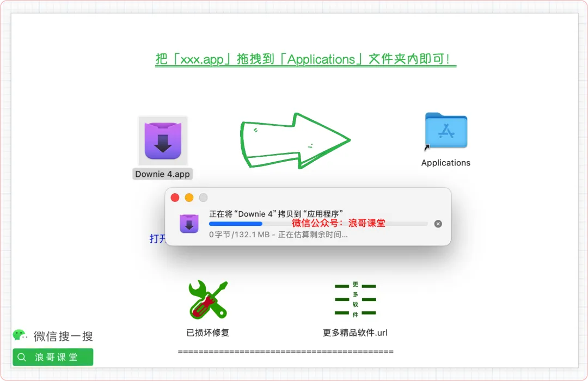588x381 pixels.
Task: Cancel the copy with the x button
Action: 438,224
